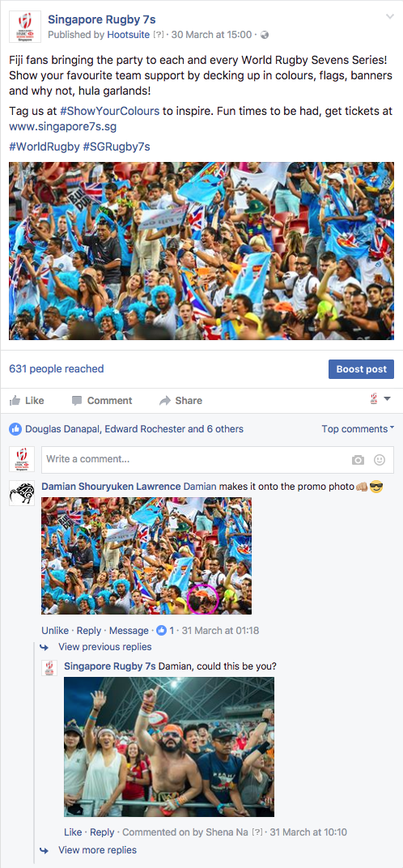
Task: Open the www.singapore7s.sg link
Action: 62,127
